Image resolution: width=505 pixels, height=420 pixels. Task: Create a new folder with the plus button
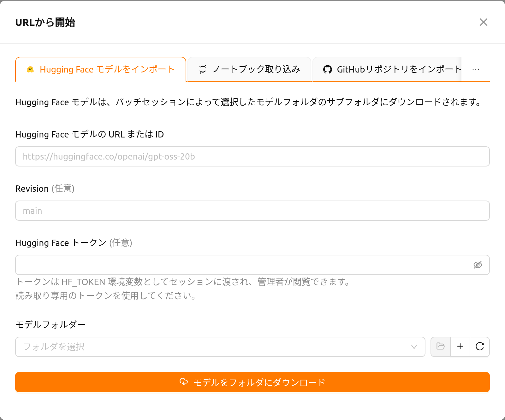coord(460,347)
